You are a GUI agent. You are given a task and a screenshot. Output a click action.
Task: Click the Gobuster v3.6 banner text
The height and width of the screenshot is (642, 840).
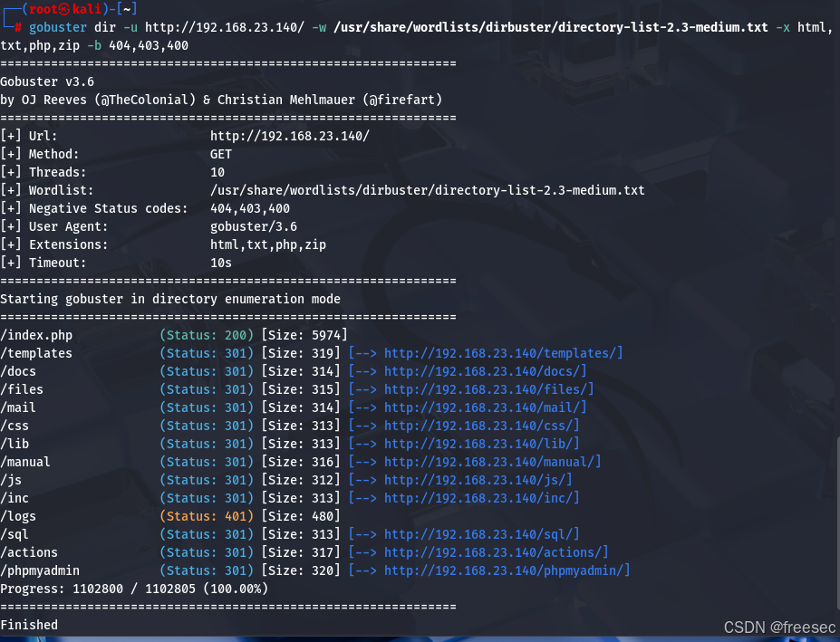point(47,81)
